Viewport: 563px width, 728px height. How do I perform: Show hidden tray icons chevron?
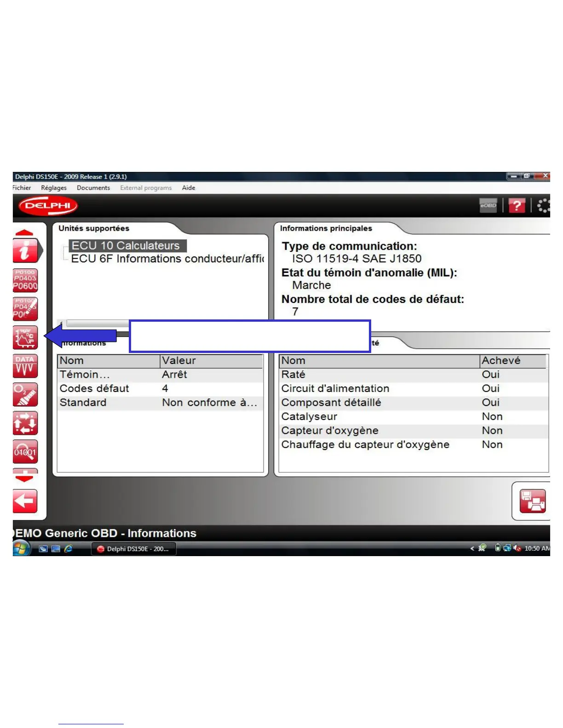(x=472, y=548)
